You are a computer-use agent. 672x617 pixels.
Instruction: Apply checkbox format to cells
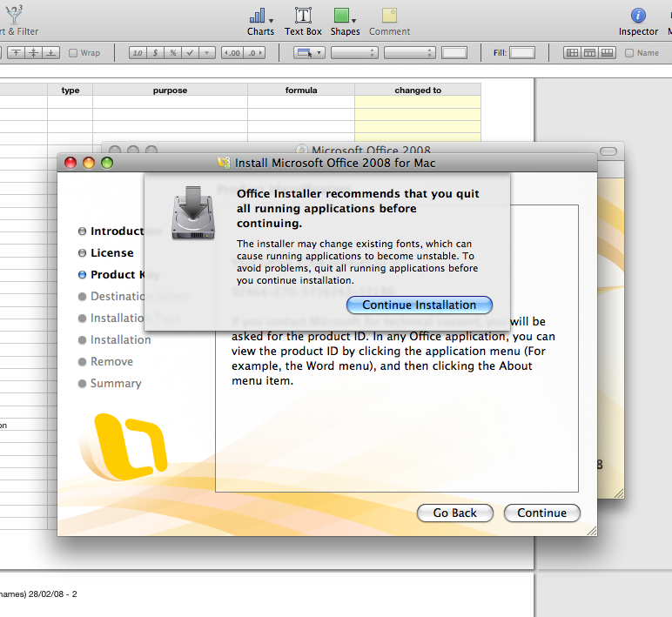(190, 53)
